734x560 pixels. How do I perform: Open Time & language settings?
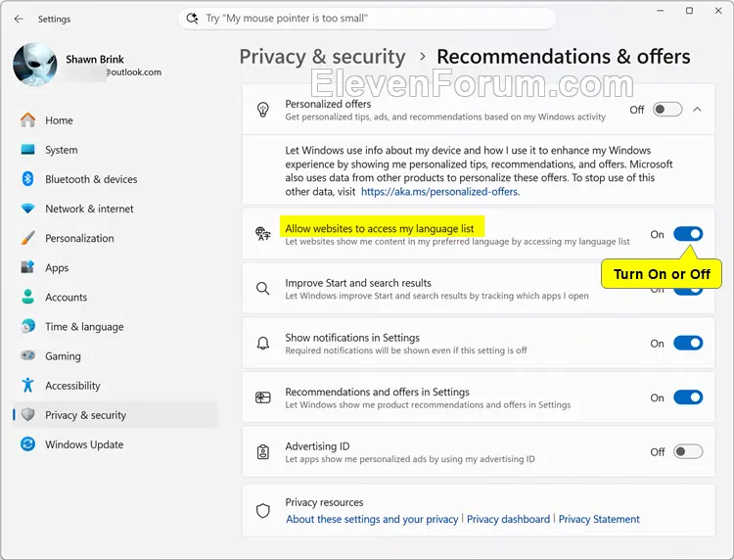115,326
